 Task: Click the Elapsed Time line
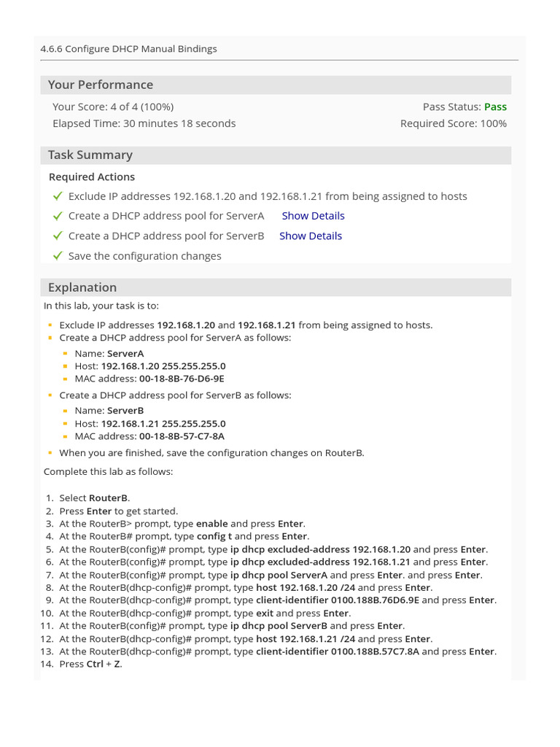tap(144, 123)
